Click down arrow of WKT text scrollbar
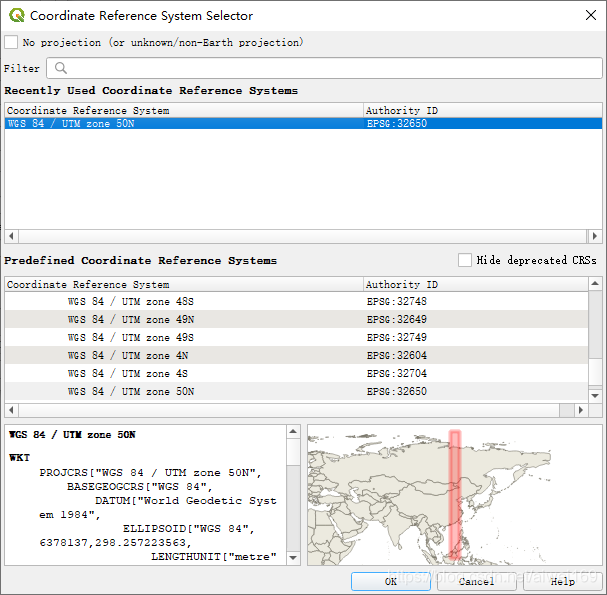 pyautogui.click(x=293, y=557)
